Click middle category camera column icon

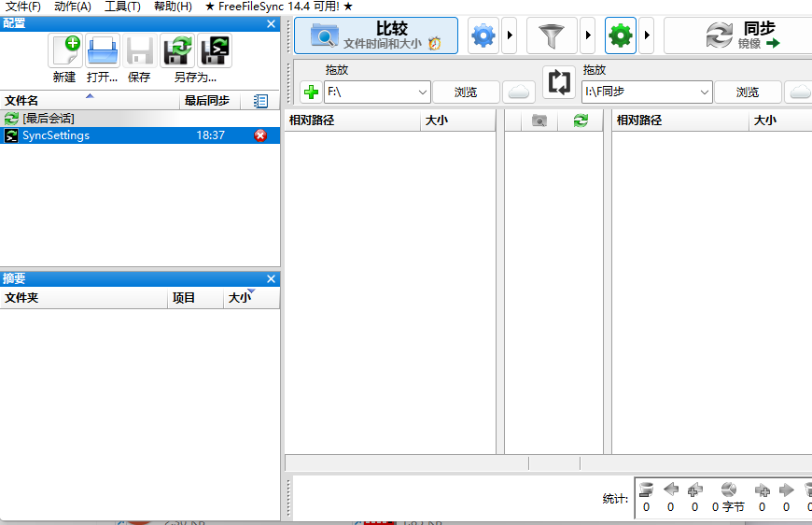pyautogui.click(x=539, y=121)
